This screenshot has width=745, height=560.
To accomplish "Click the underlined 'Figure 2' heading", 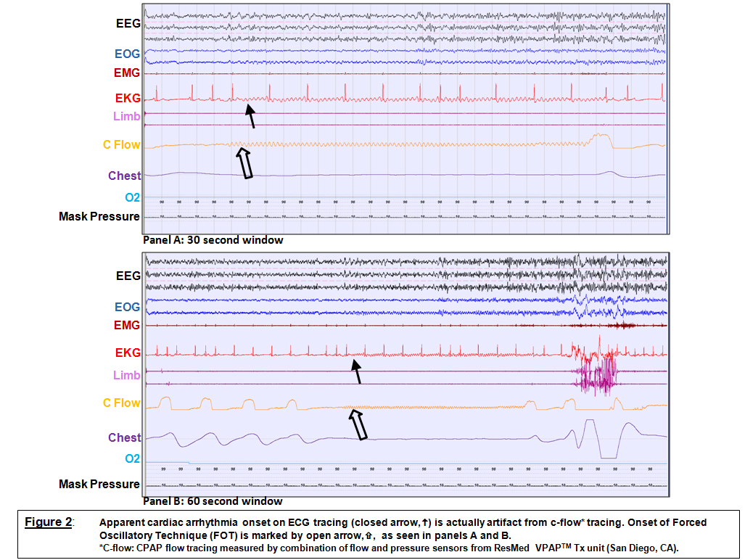I will tap(49, 523).
